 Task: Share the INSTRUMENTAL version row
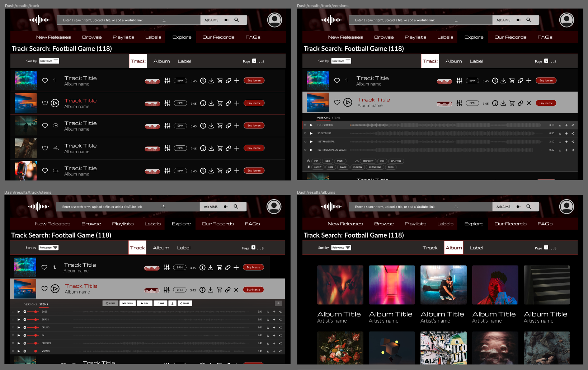[573, 142]
